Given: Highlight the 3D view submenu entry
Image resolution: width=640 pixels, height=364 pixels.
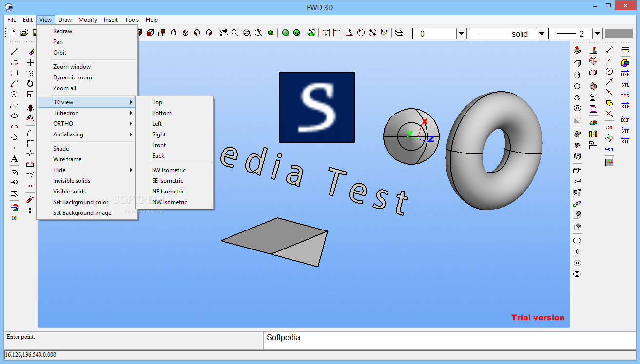Looking at the screenshot, I should click(x=87, y=102).
